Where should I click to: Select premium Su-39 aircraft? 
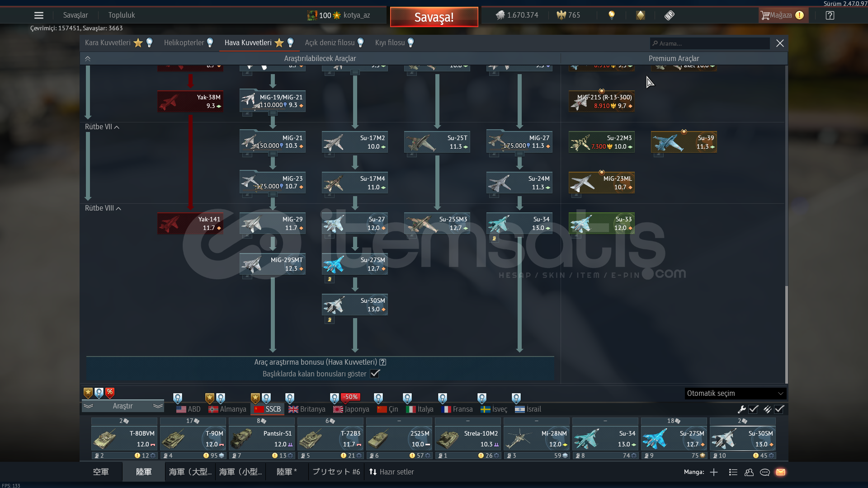[684, 142]
